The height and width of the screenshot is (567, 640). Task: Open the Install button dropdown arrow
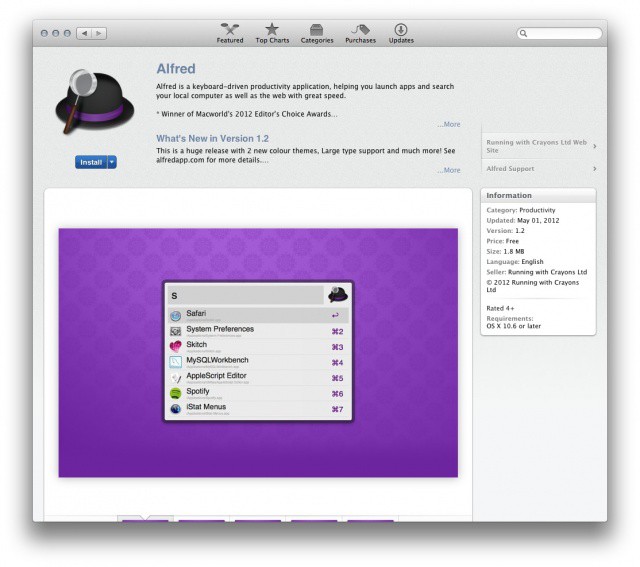(x=112, y=162)
